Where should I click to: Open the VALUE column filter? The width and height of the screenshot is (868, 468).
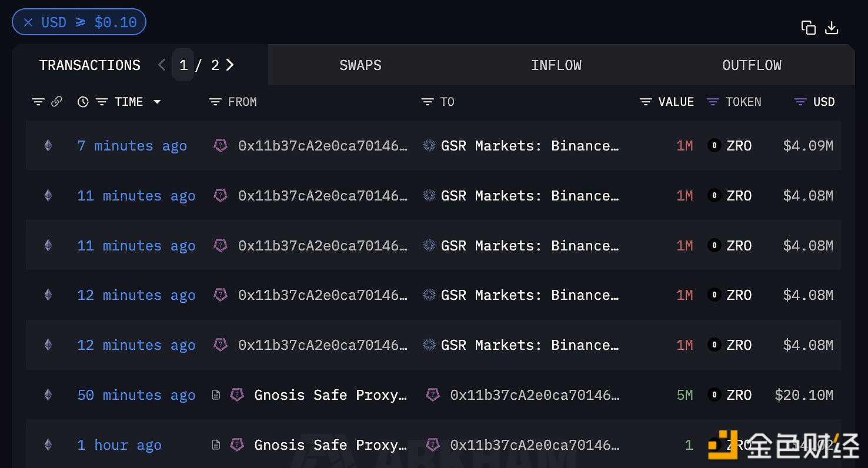click(x=646, y=102)
